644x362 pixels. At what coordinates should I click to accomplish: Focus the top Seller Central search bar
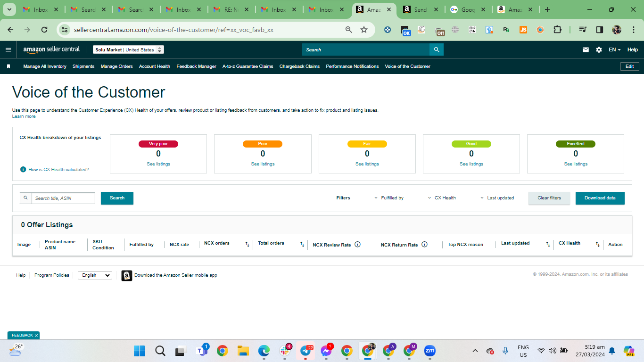(x=366, y=49)
